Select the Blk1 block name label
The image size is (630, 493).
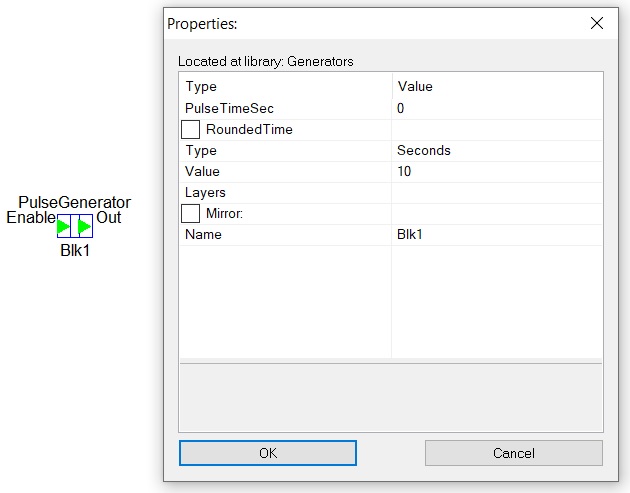(x=75, y=250)
